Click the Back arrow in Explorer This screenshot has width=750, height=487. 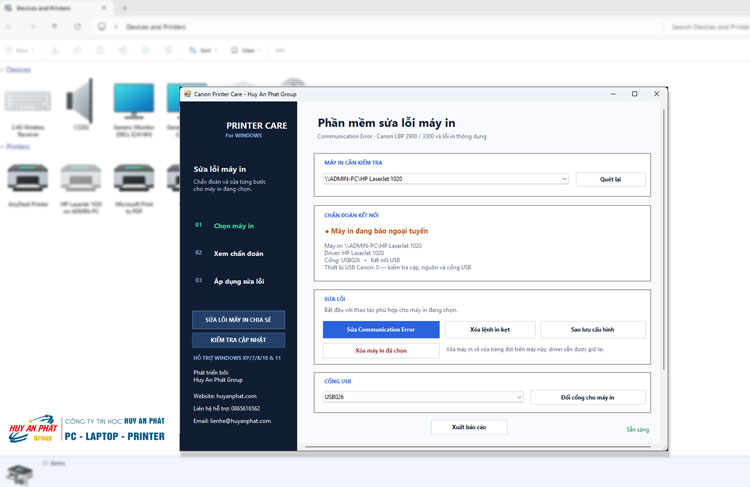click(x=9, y=27)
